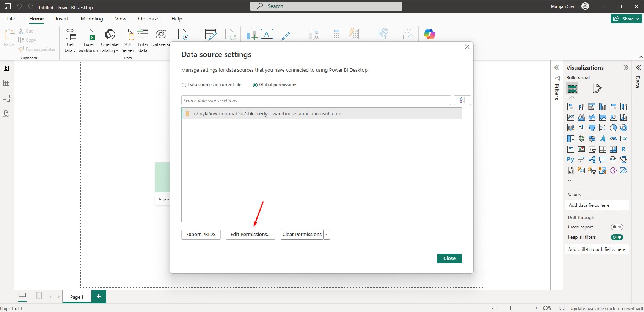
Task: Select the Stacked bar chart visual
Action: tap(571, 107)
